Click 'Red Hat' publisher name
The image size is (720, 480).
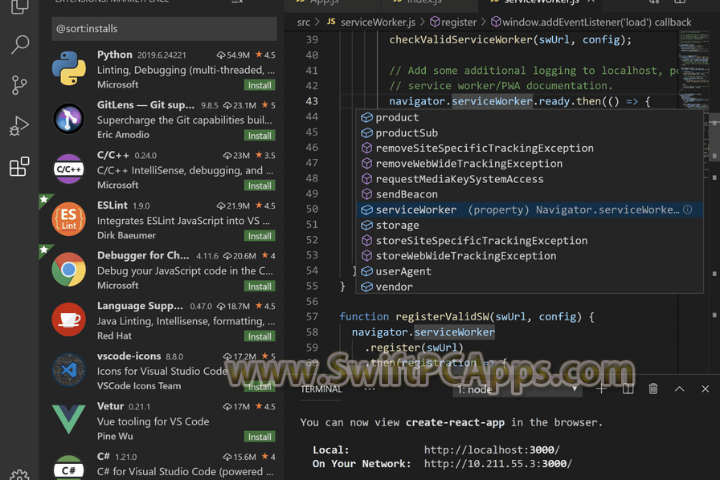click(x=114, y=336)
